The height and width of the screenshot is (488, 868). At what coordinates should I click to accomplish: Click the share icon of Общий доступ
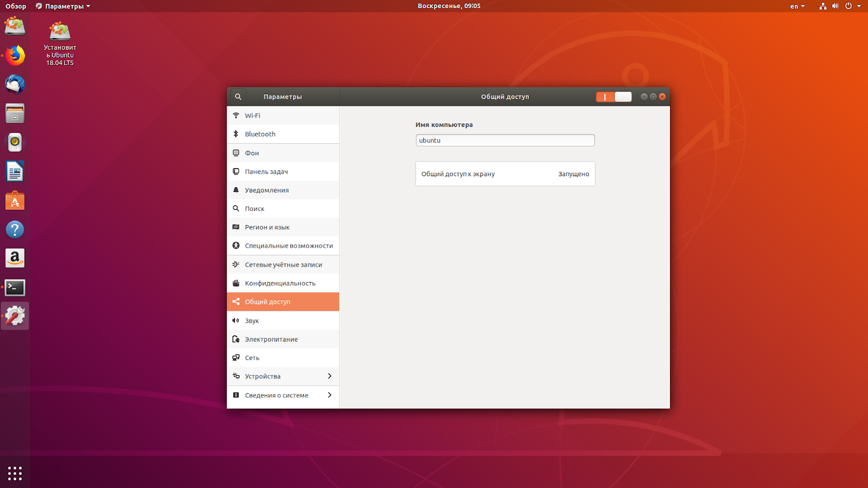click(236, 301)
